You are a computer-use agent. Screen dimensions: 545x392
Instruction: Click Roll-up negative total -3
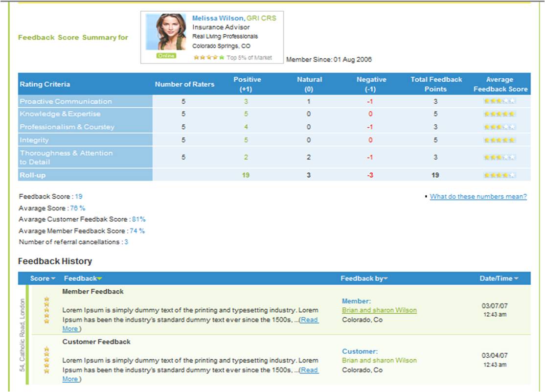pos(370,175)
